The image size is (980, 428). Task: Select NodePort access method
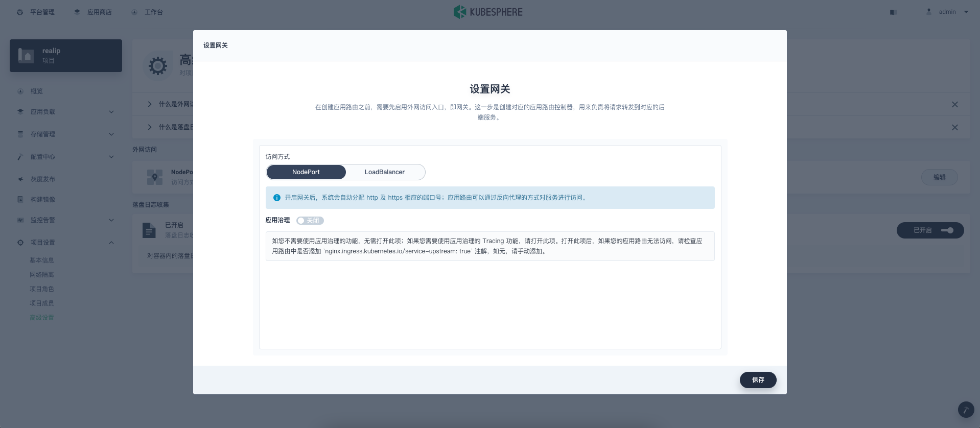[306, 172]
